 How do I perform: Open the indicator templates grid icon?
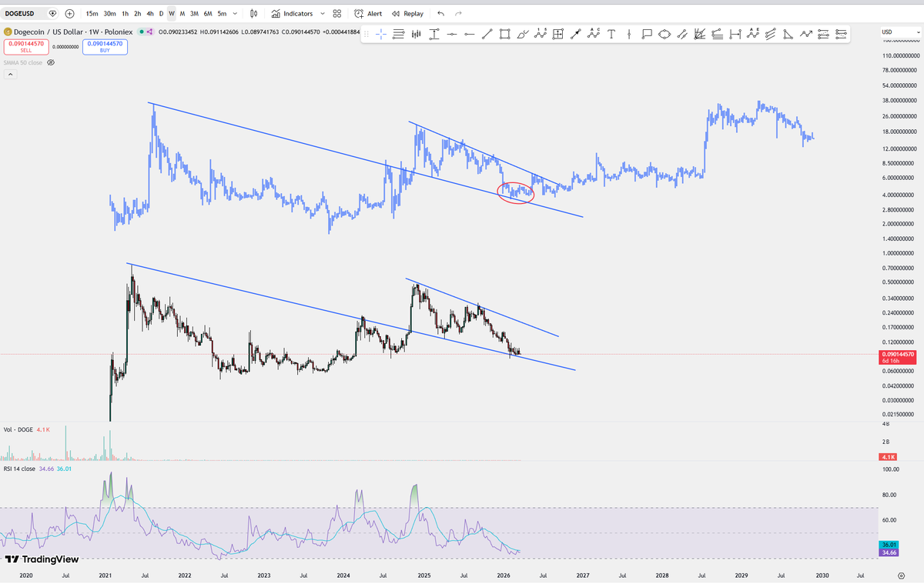[x=337, y=13]
